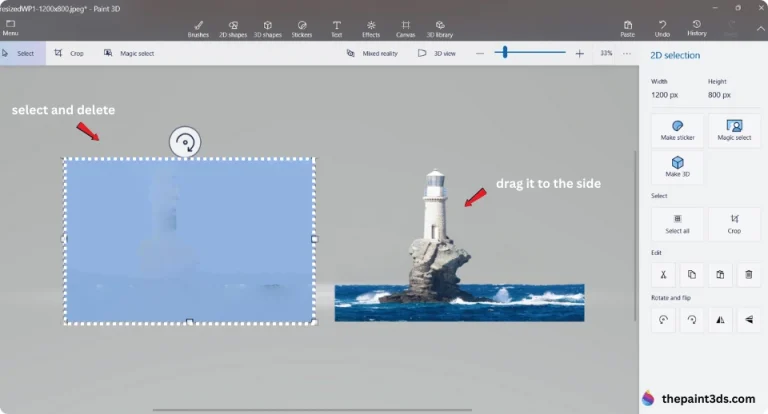The width and height of the screenshot is (768, 414).
Task: Click Crop in the side panel
Action: [x=734, y=224]
